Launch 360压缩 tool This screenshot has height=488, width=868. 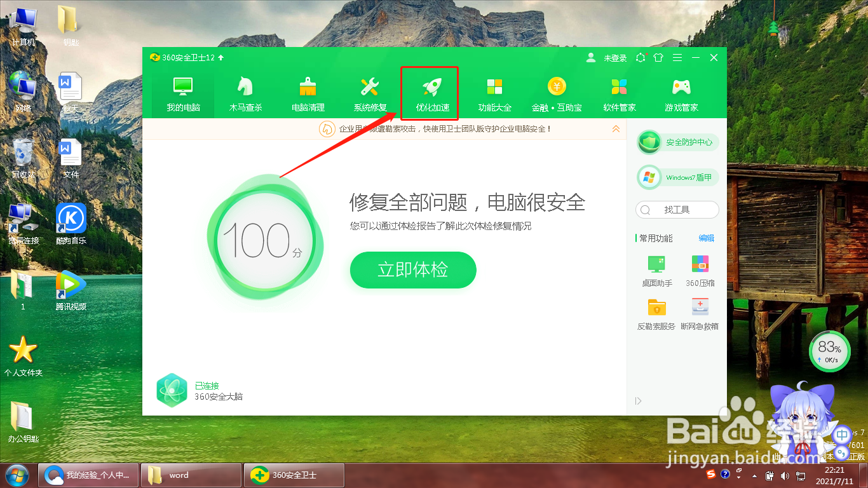pyautogui.click(x=700, y=271)
